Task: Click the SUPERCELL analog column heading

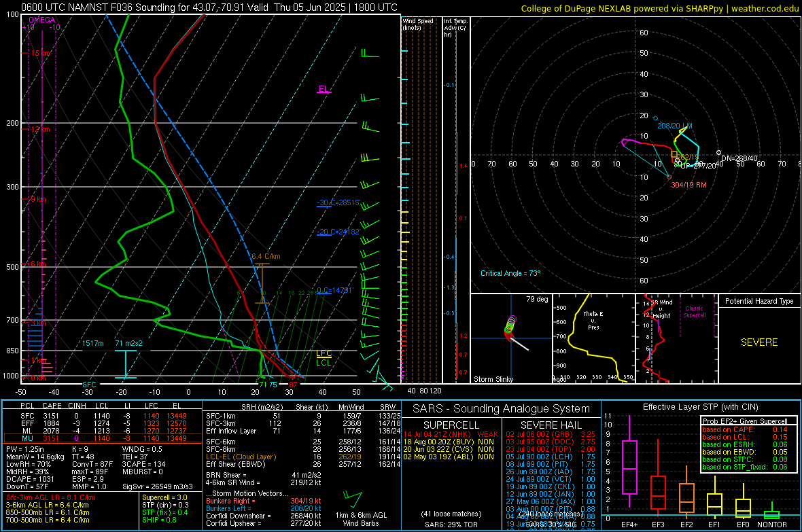Action: 451,425
